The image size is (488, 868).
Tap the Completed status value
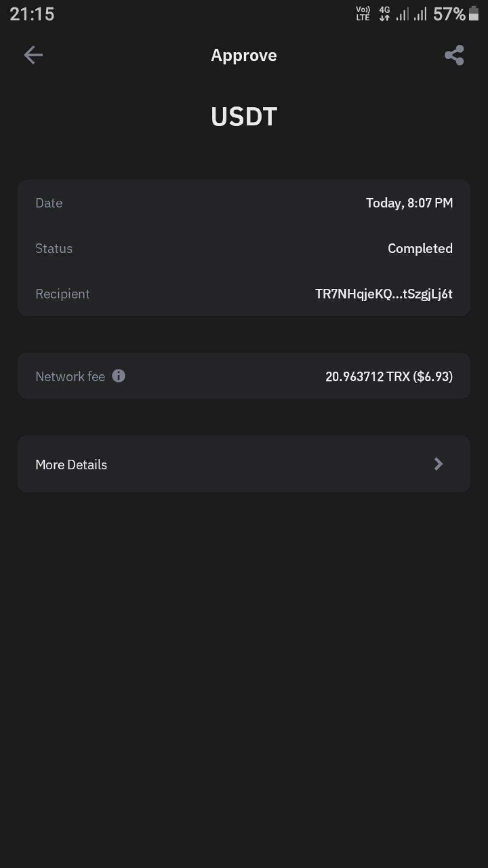tap(420, 248)
